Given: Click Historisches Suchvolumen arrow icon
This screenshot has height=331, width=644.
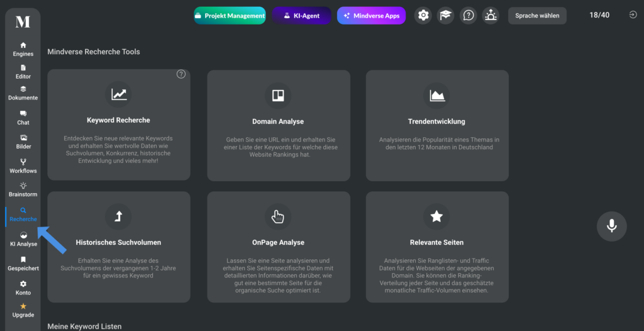Looking at the screenshot, I should 118,216.
